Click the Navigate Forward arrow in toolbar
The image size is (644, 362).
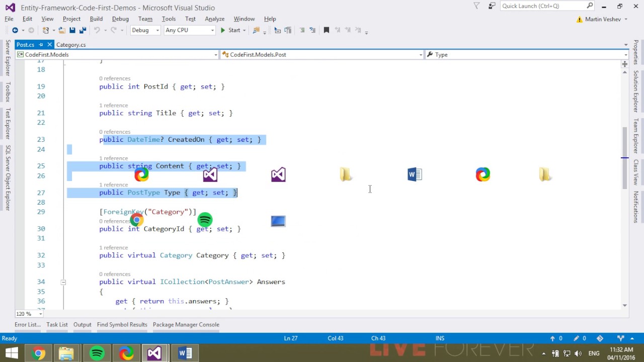pyautogui.click(x=31, y=30)
